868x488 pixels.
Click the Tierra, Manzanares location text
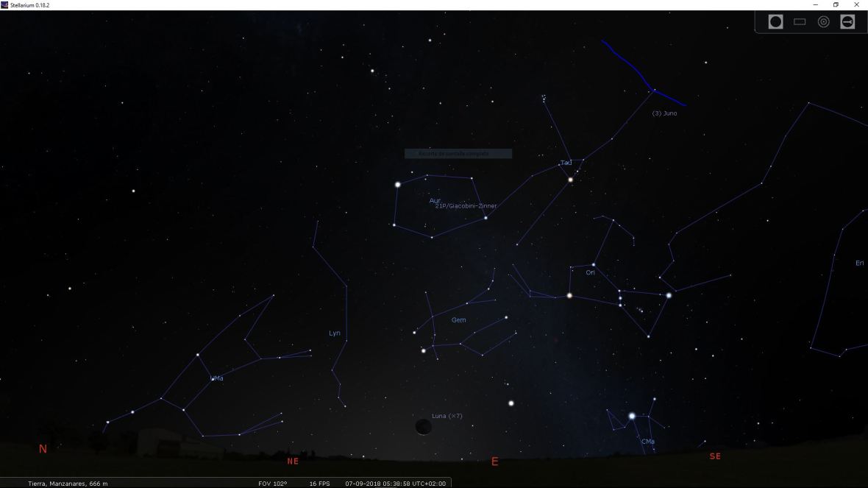[x=66, y=484]
